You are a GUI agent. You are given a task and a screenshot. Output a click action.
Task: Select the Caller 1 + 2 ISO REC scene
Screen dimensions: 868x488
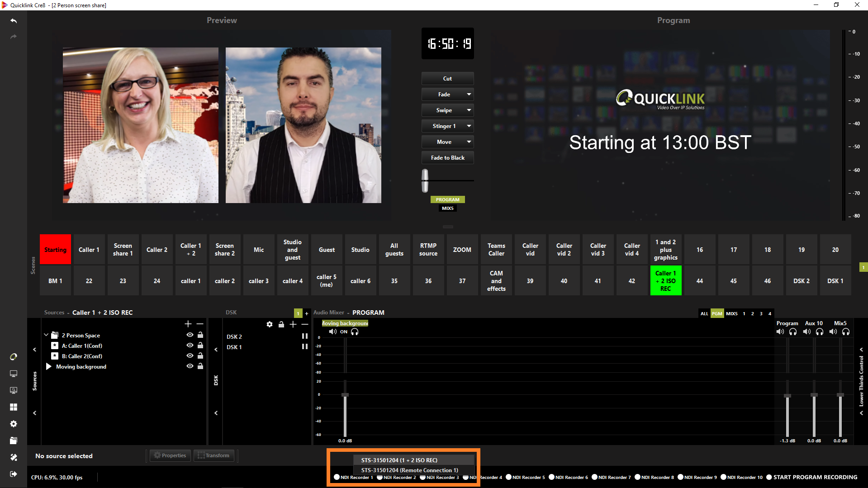666,281
